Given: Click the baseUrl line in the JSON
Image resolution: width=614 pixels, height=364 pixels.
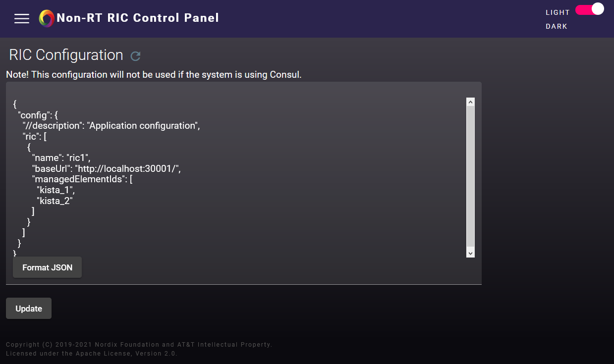Looking at the screenshot, I should tap(107, 168).
